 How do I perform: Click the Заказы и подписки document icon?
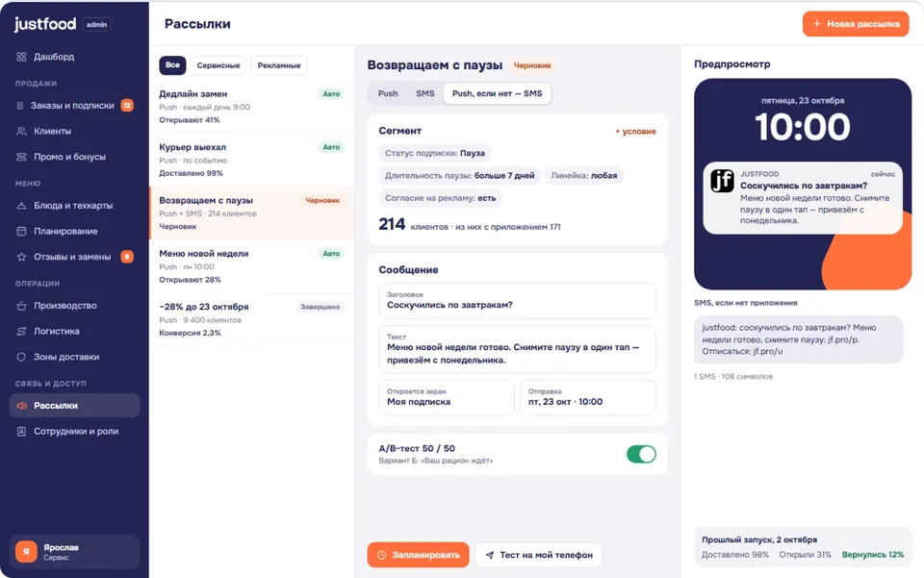tap(20, 106)
